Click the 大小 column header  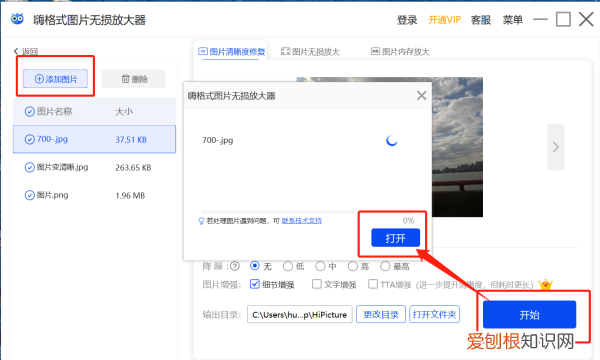pyautogui.click(x=124, y=112)
